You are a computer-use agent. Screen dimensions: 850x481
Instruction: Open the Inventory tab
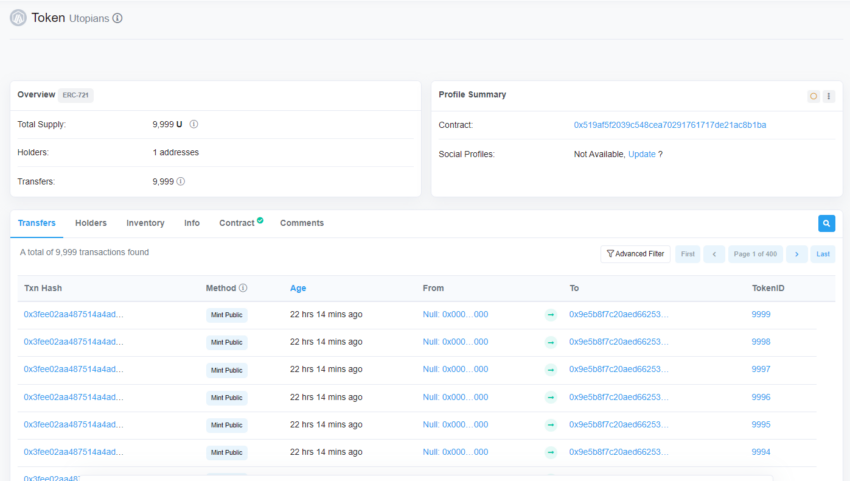(x=145, y=223)
